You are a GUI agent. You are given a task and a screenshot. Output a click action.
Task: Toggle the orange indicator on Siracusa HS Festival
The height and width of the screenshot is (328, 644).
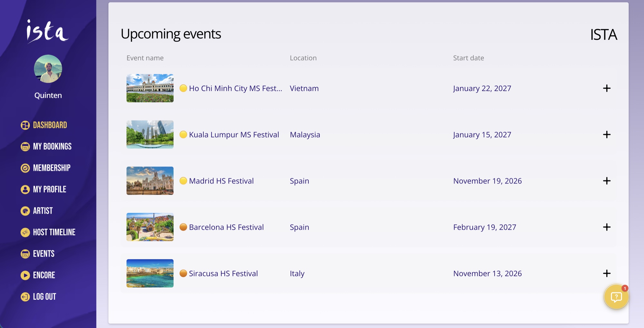(183, 273)
